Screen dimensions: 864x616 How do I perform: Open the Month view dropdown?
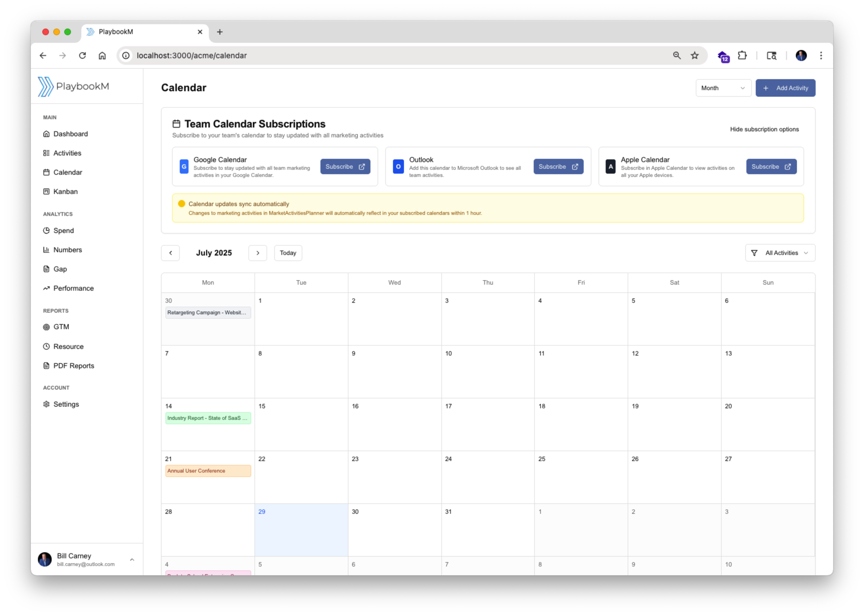[723, 88]
